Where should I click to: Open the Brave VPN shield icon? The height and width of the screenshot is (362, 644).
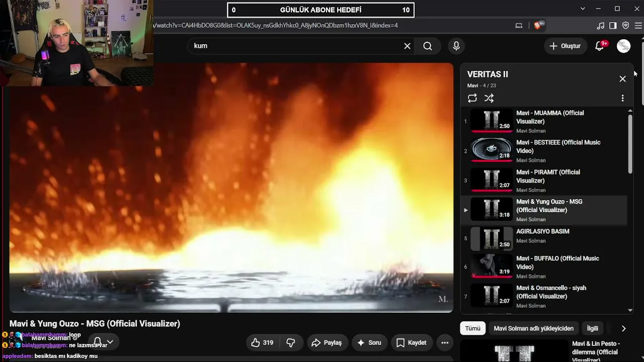pyautogui.click(x=626, y=26)
